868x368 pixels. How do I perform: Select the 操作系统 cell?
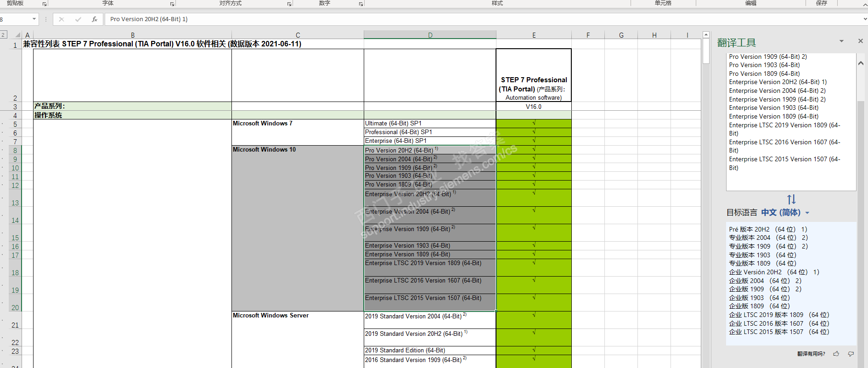[x=132, y=115]
